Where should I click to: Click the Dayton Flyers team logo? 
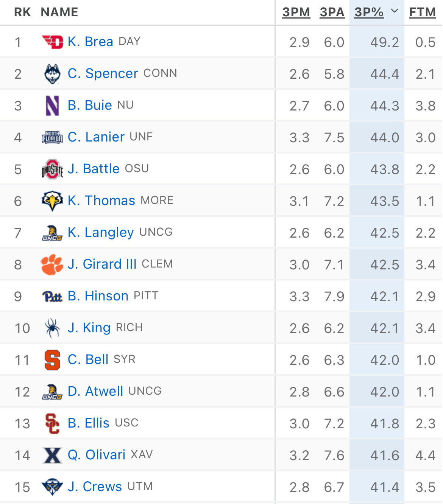(x=52, y=42)
